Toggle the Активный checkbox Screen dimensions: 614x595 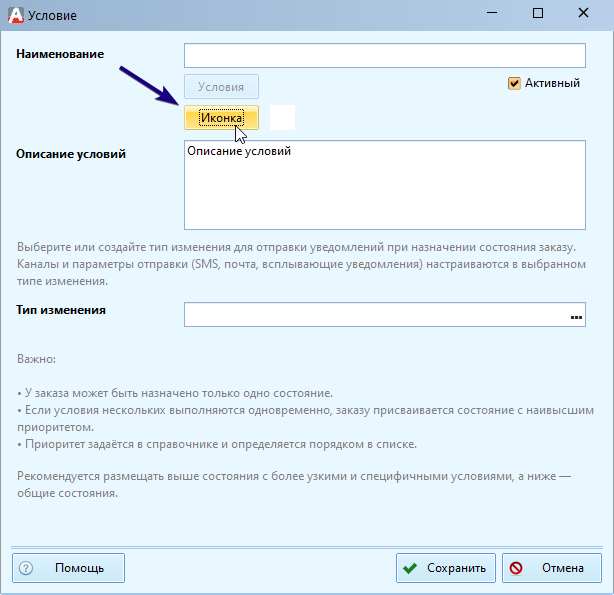514,83
